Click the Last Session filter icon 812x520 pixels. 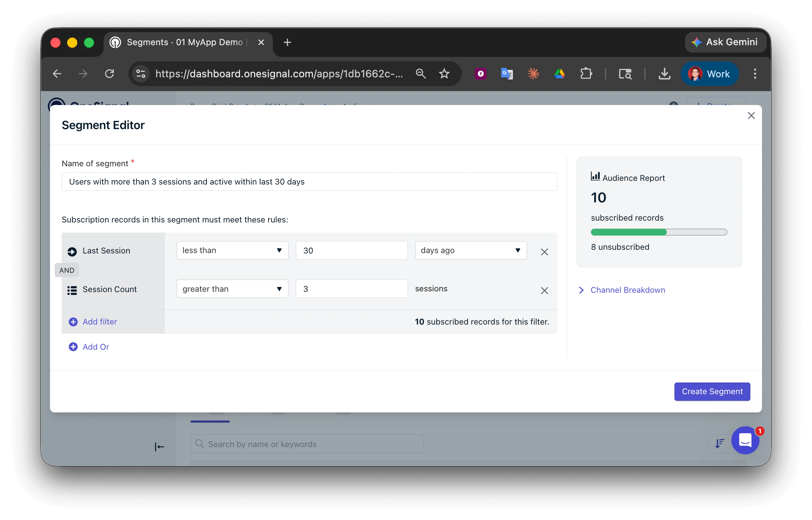click(72, 251)
